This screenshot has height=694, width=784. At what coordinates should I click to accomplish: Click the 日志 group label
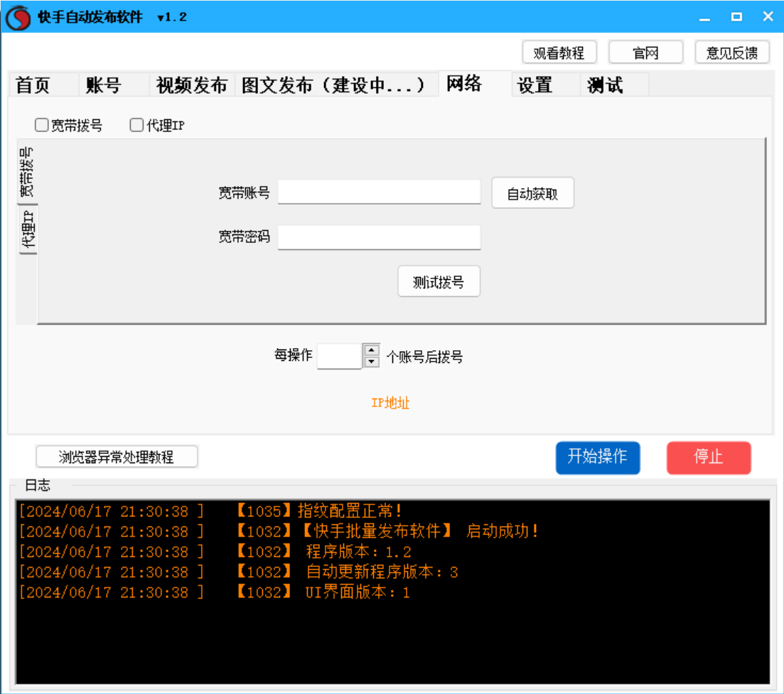[38, 484]
